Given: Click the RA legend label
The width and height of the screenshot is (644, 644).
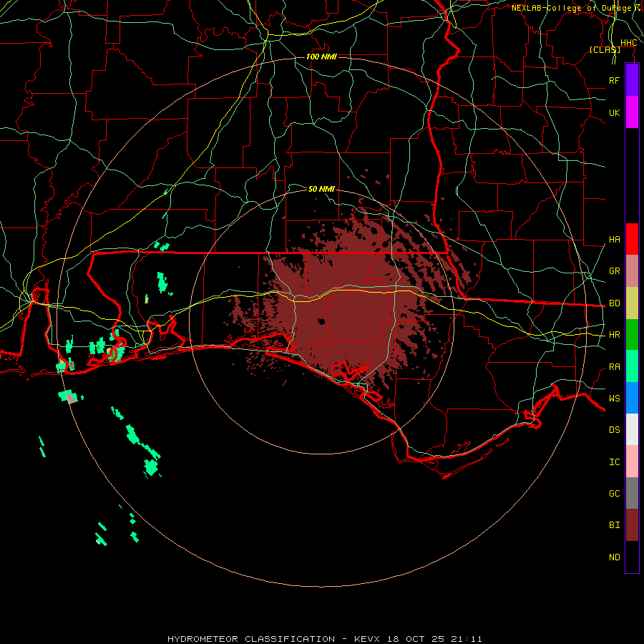Looking at the screenshot, I should tap(614, 367).
